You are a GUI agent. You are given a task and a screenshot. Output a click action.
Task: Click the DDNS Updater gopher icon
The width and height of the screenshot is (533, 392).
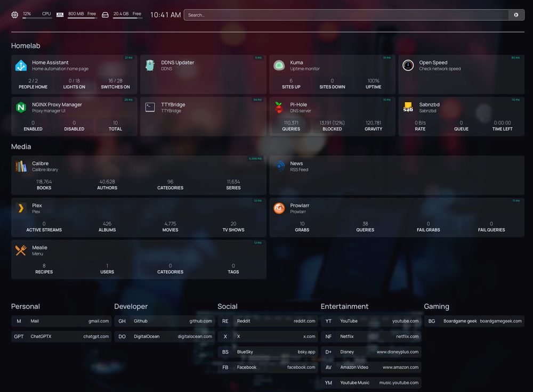point(150,65)
